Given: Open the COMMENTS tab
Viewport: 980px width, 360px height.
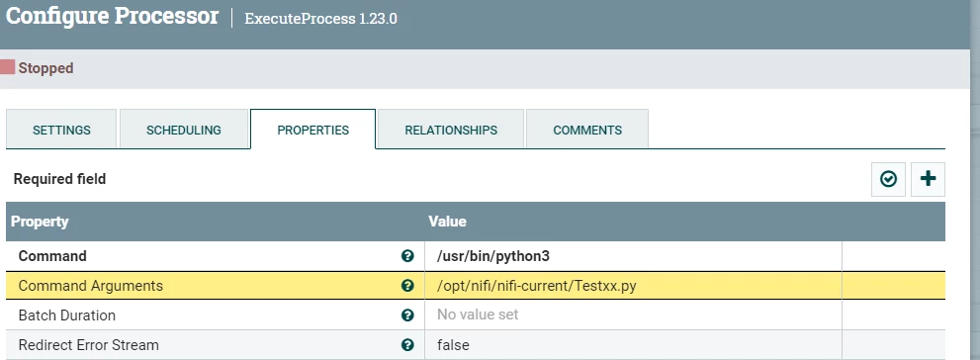Looking at the screenshot, I should click(586, 130).
